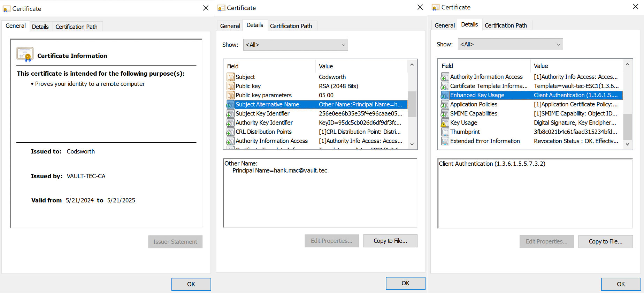Go to General tab in the rightmost dialog
Image resolution: width=644 pixels, height=293 pixels.
pos(444,25)
